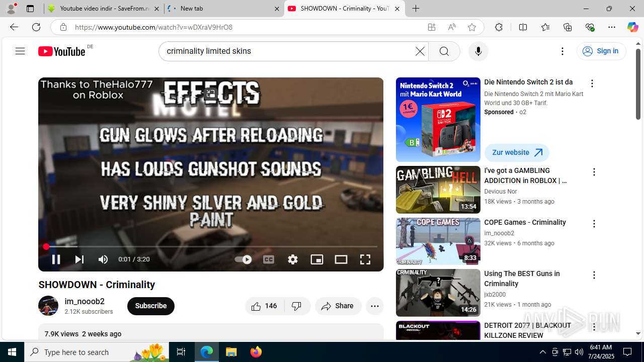The width and height of the screenshot is (644, 362).
Task: Open Split screen in Edge
Action: pyautogui.click(x=523, y=27)
